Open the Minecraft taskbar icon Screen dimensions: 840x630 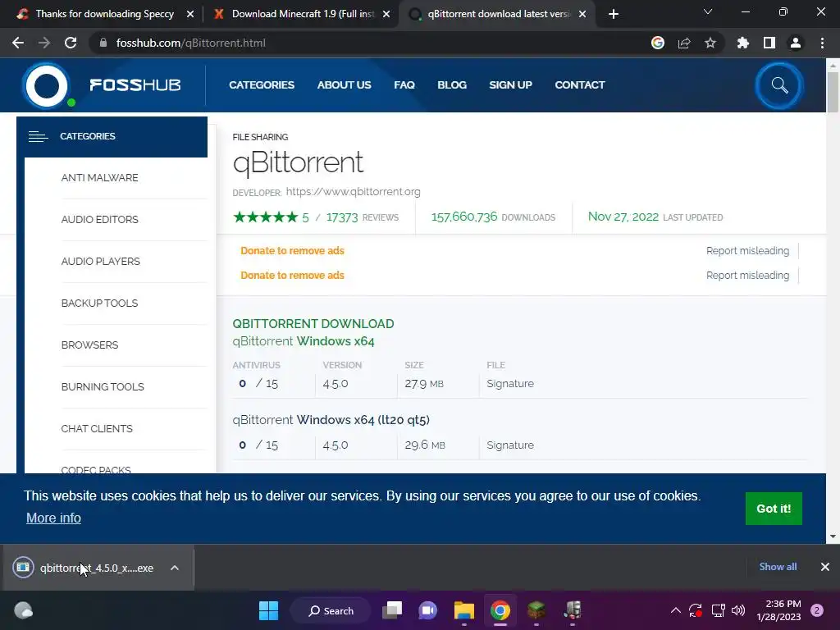(x=536, y=610)
